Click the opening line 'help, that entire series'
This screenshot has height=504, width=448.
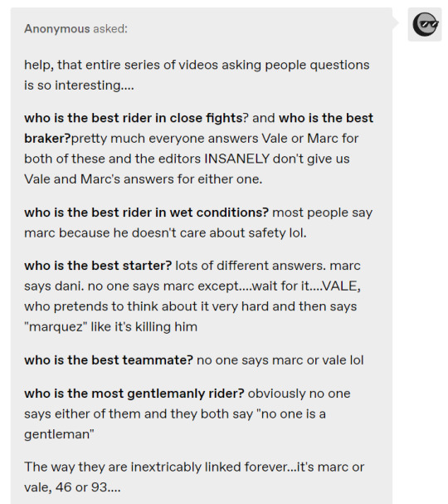point(89,65)
